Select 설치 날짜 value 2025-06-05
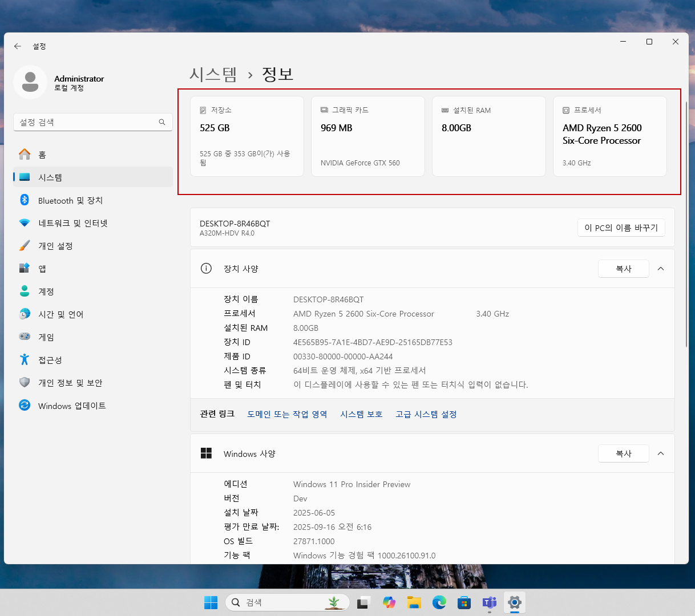Screen dimensions: 695x616 (314, 513)
